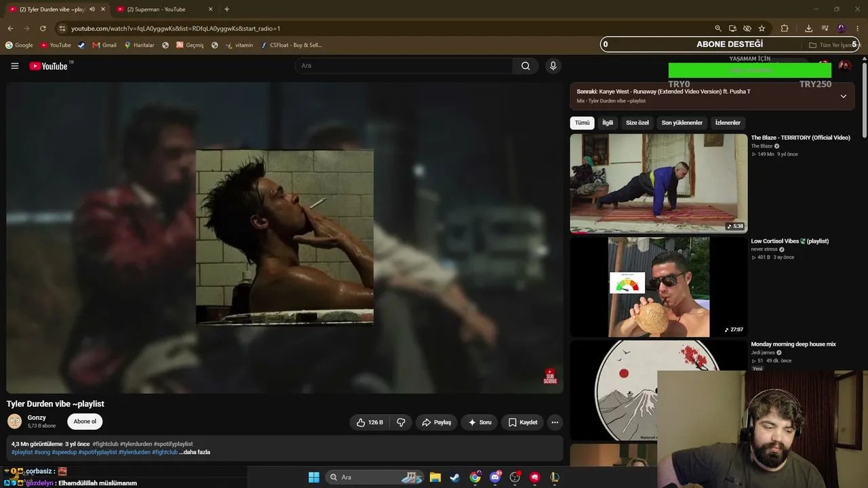Switch to Chrome on the taskbar
The image size is (868, 488).
[475, 477]
